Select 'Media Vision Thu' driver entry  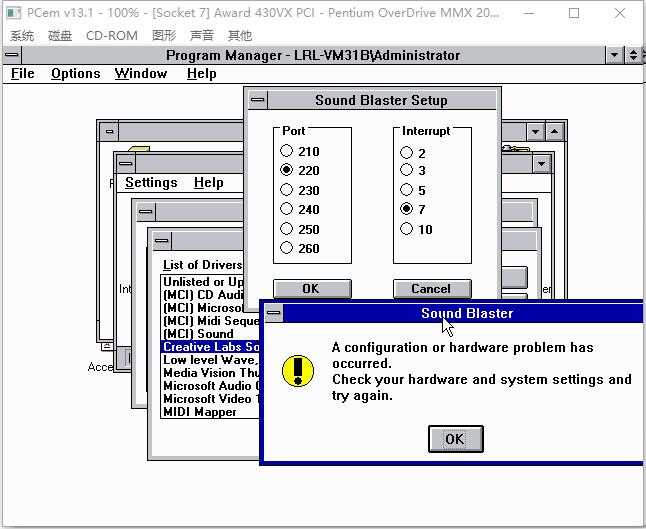click(x=211, y=373)
